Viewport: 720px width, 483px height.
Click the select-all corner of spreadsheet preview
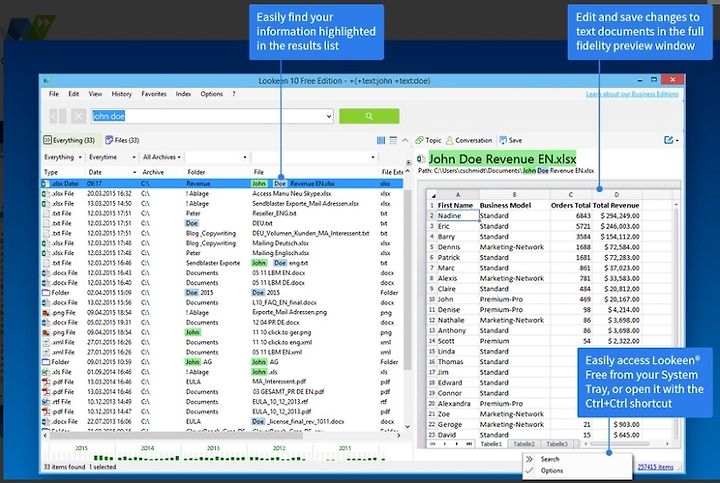click(x=433, y=195)
